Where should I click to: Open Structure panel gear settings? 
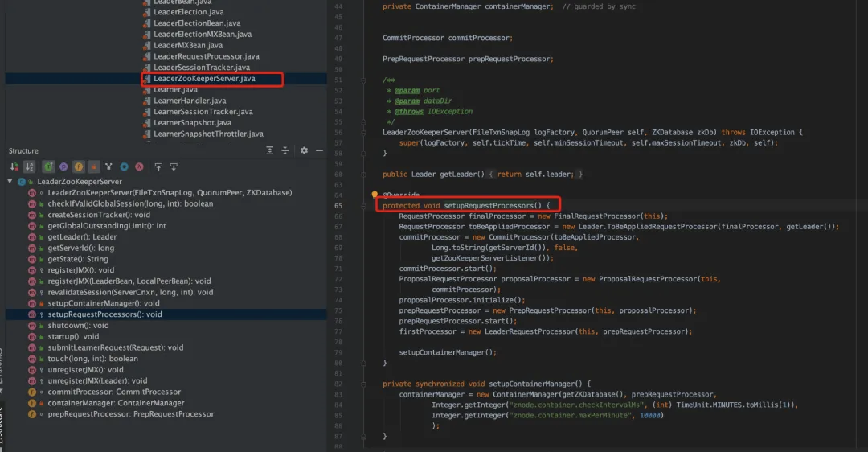[304, 150]
